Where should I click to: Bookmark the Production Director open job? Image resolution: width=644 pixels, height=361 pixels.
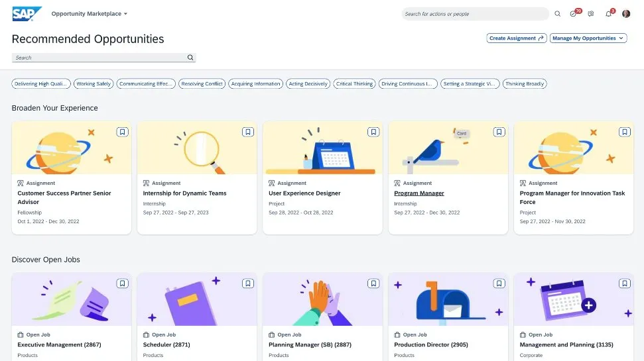(x=499, y=284)
